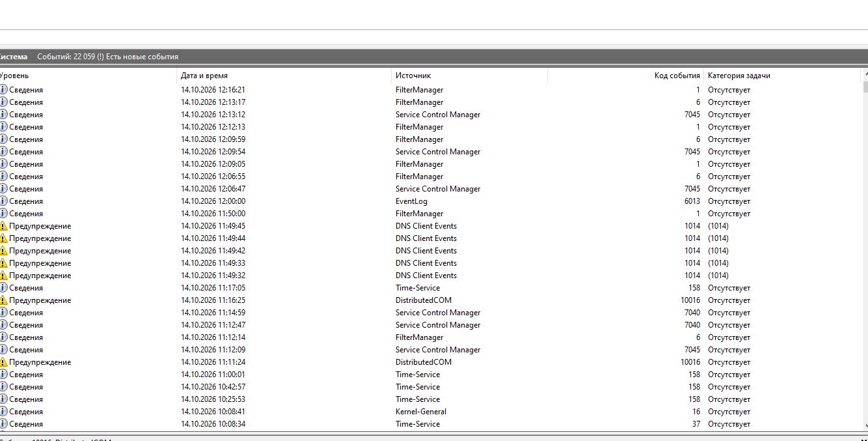Select the info icon of the 11:17:05 Time-Service event
The width and height of the screenshot is (868, 441).
click(x=3, y=288)
